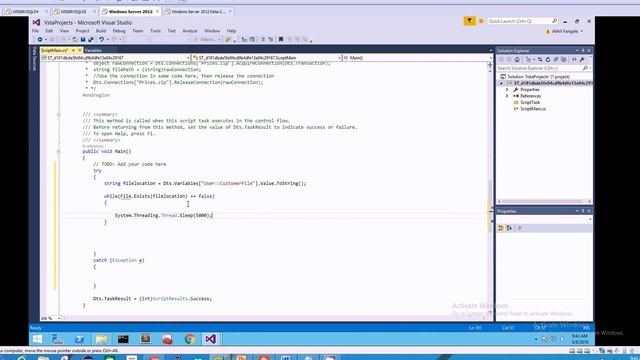Click the Collapse All icon in Solution Explorer
Screen dimensions: 640x360
pyautogui.click(x=556, y=60)
